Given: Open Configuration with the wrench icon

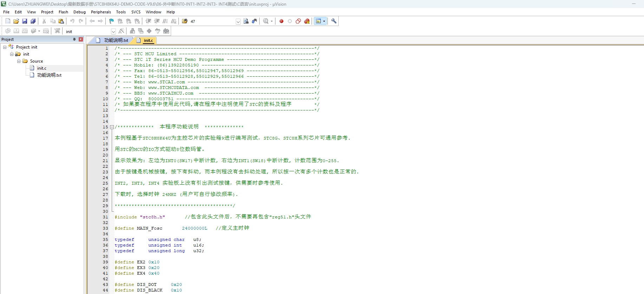Looking at the screenshot, I should (x=334, y=21).
